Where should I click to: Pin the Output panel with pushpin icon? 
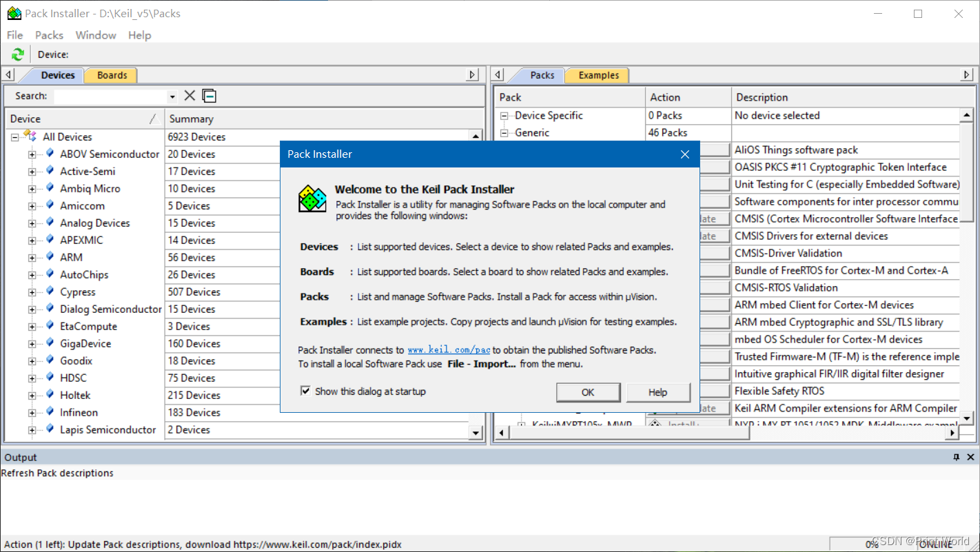click(x=957, y=457)
